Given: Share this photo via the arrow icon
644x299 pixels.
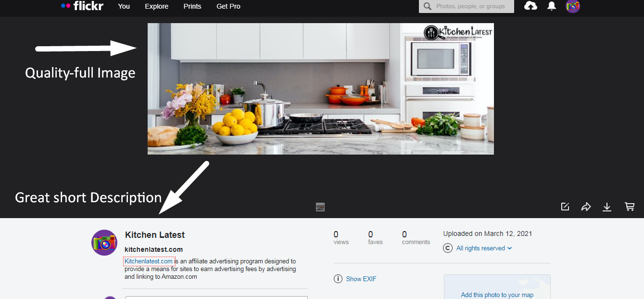Looking at the screenshot, I should [586, 207].
